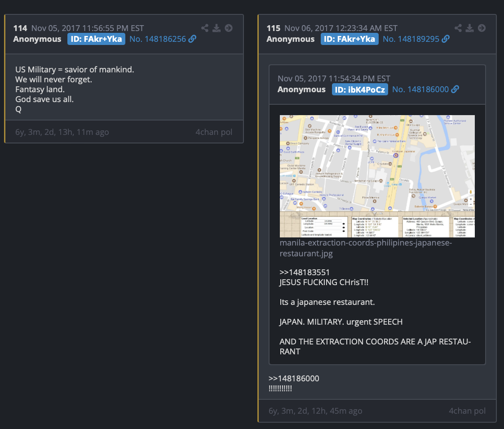Click timestamp Nov 06, 2017 12:23:34 AM EST

point(341,28)
